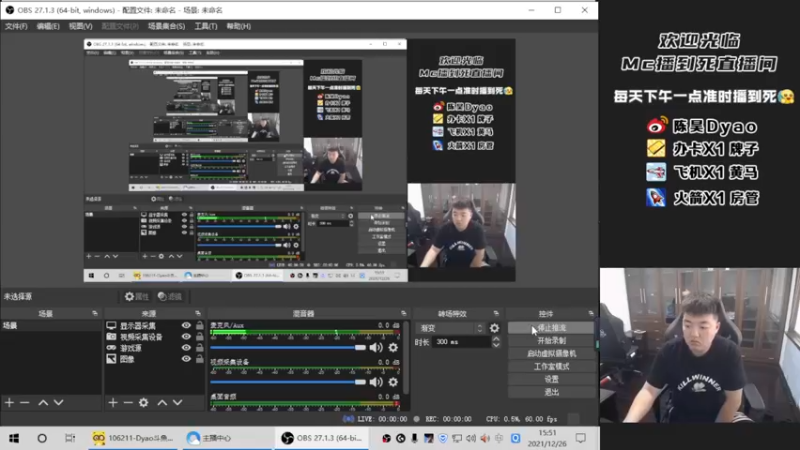Image resolution: width=800 pixels, height=450 pixels.
Task: Add a new scene with plus icon
Action: point(9,403)
